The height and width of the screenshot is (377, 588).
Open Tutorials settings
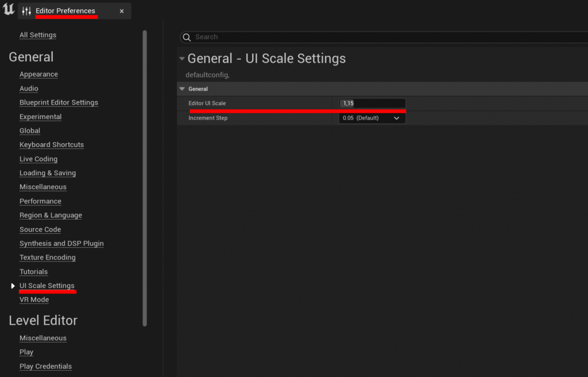(34, 271)
